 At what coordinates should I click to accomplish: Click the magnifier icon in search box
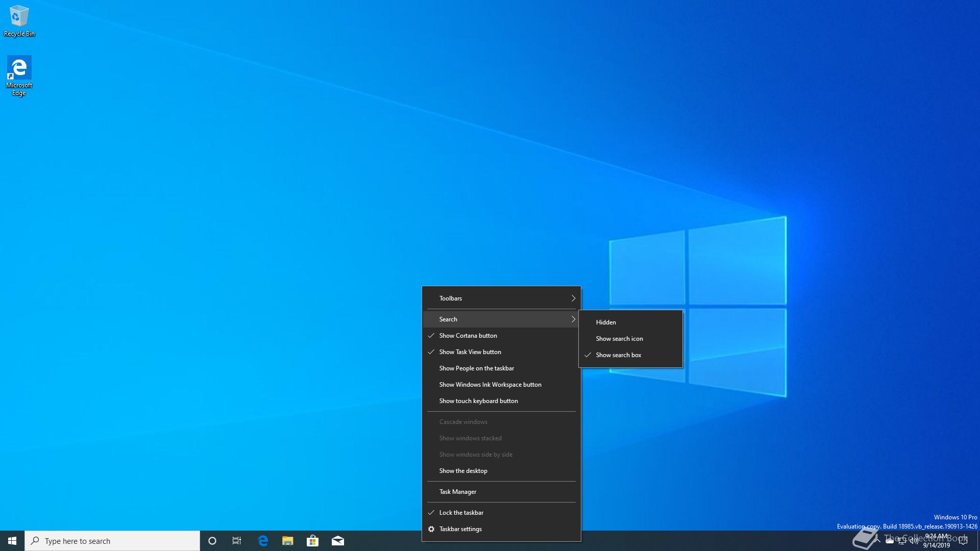[35, 541]
